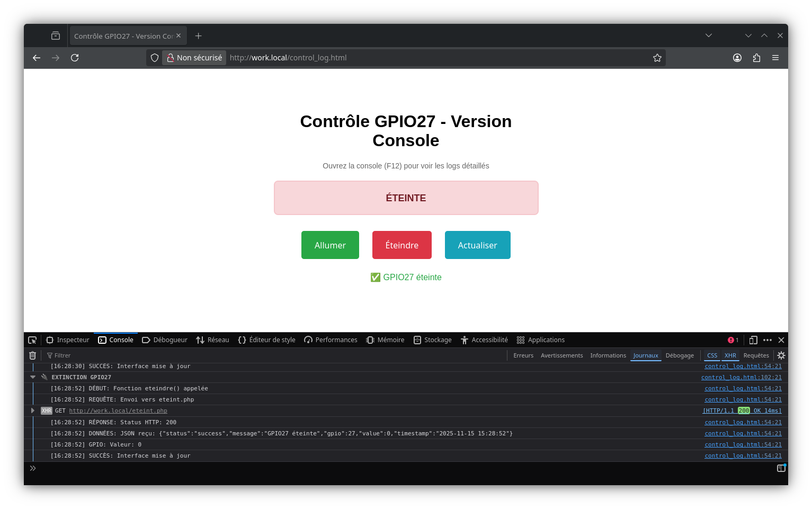Collapse the EXTINCTION GPIO27 log group
Image resolution: width=812 pixels, height=509 pixels.
pos(33,377)
